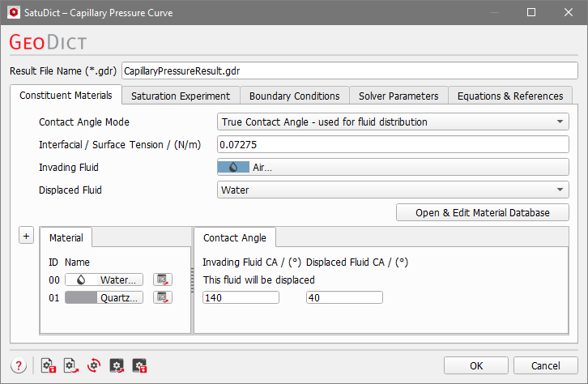Open the Contact Angle Mode dropdown
This screenshot has height=384, width=588.
393,122
